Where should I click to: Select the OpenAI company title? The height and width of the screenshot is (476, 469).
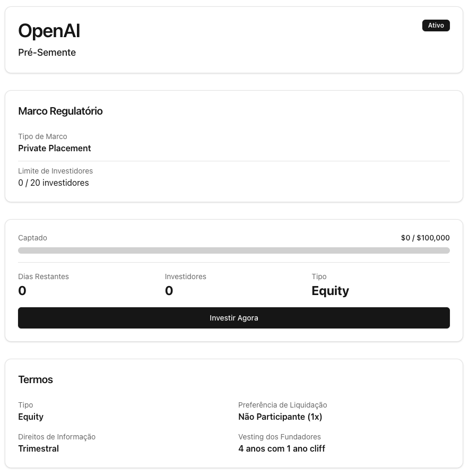49,31
